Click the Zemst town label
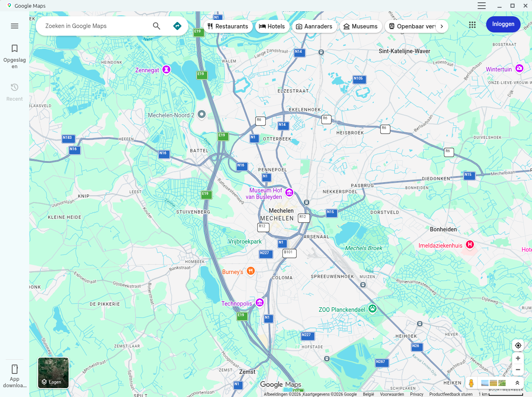This screenshot has height=397, width=532. (x=248, y=372)
